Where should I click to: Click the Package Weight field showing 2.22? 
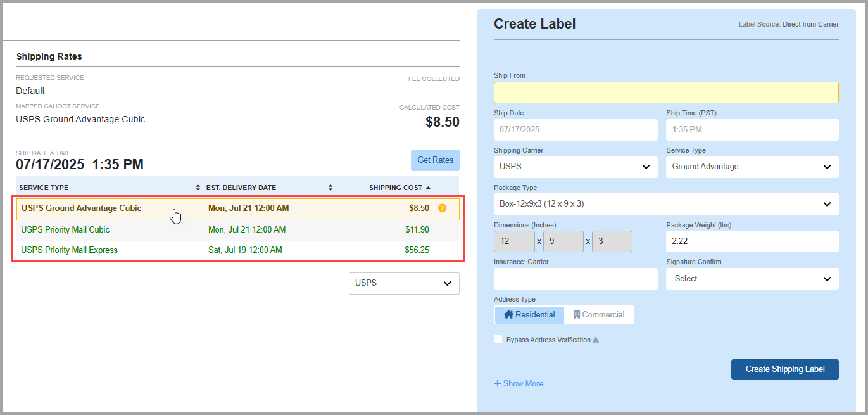[x=752, y=241]
